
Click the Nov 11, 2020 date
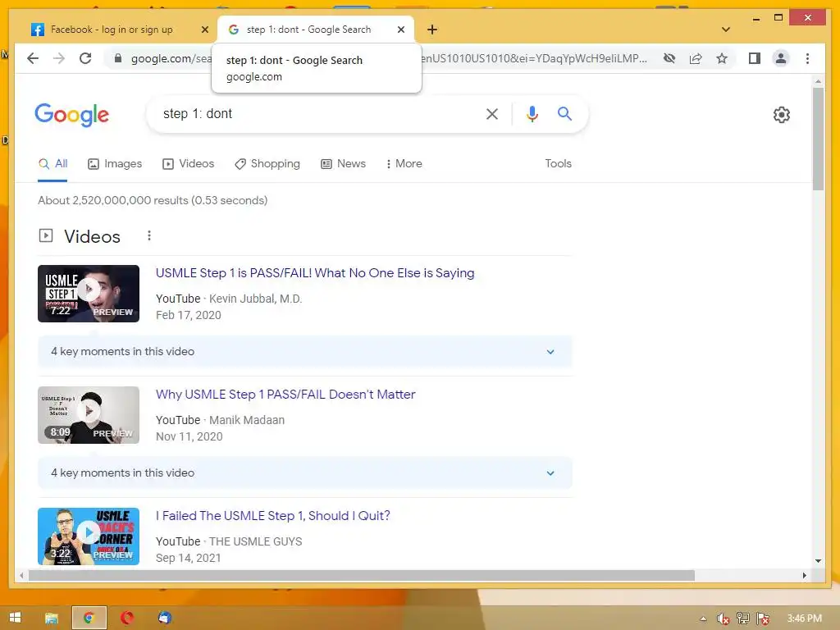pyautogui.click(x=189, y=436)
